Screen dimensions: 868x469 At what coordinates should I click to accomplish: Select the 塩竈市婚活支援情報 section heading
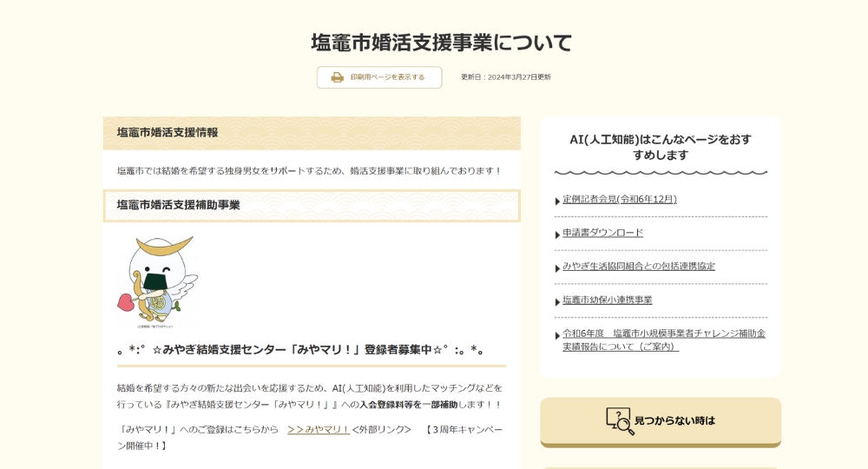click(168, 133)
